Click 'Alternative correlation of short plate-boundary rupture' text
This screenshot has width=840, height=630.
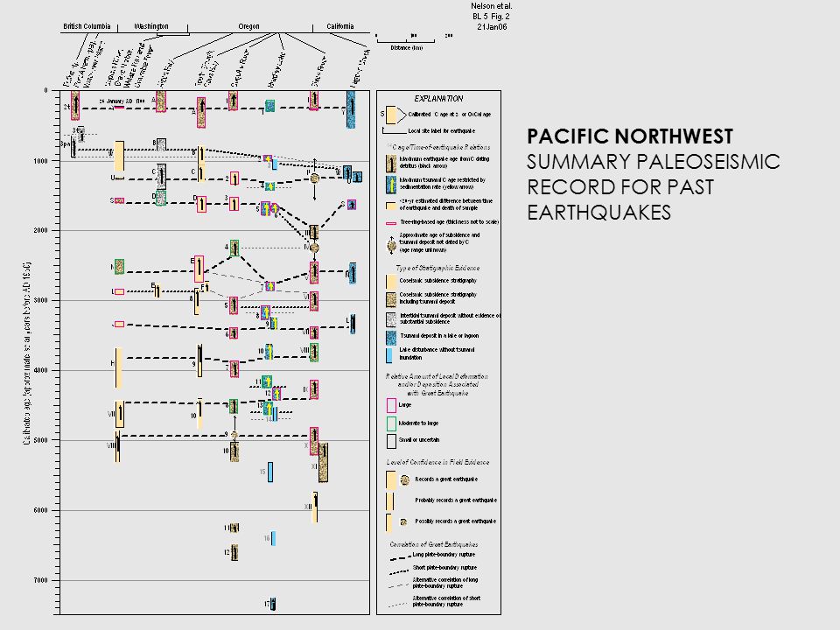446,601
